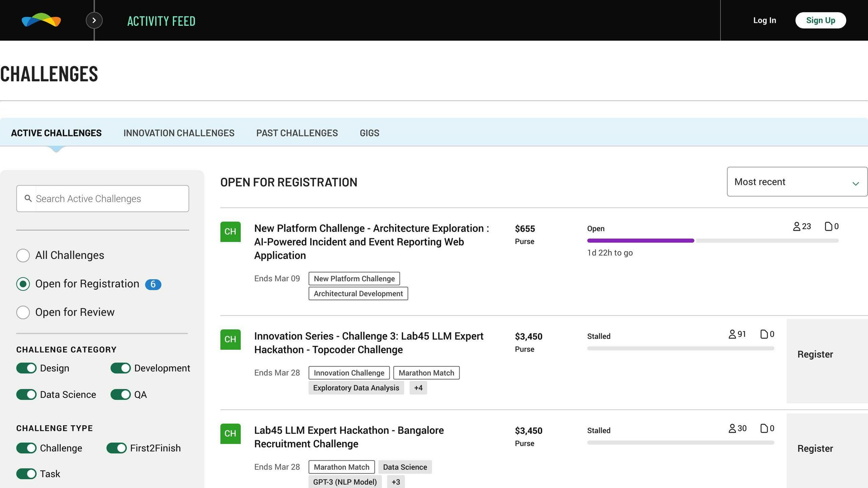Register for Innovation Series Challenge 3

tap(815, 355)
